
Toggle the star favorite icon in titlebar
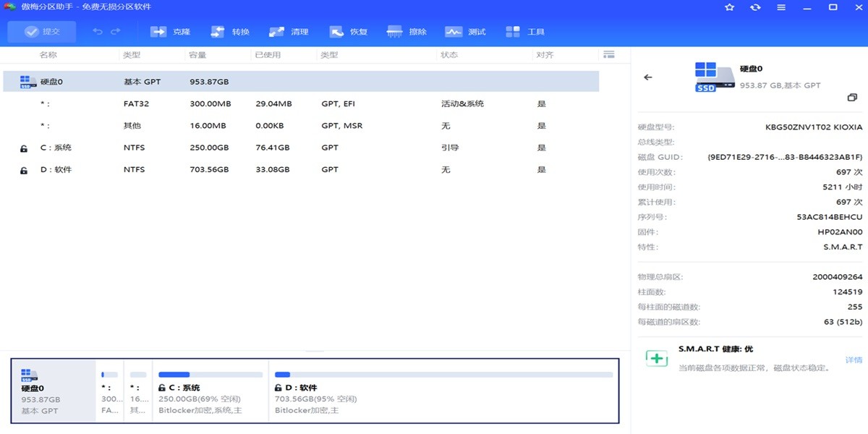pos(729,7)
